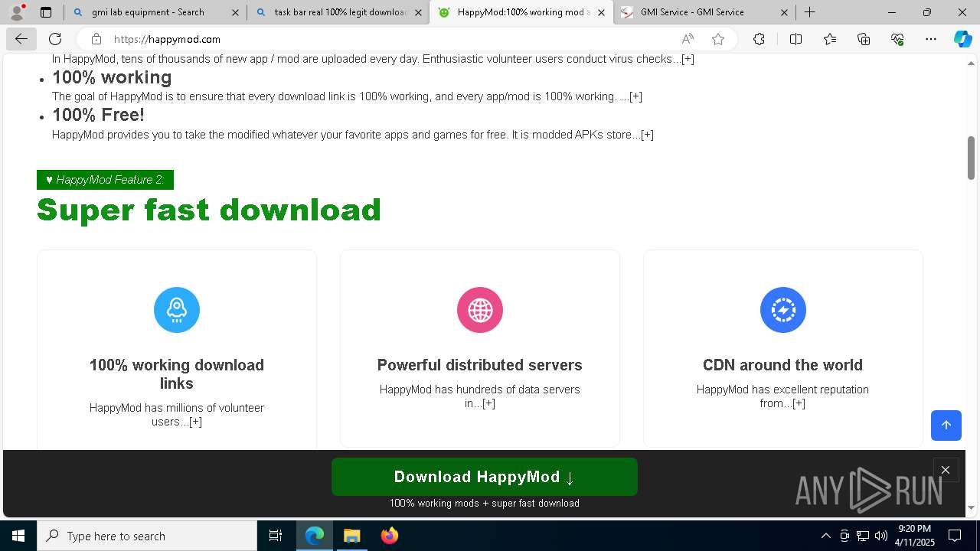Click the 100% Free! heading
This screenshot has width=980, height=551.
tap(98, 115)
